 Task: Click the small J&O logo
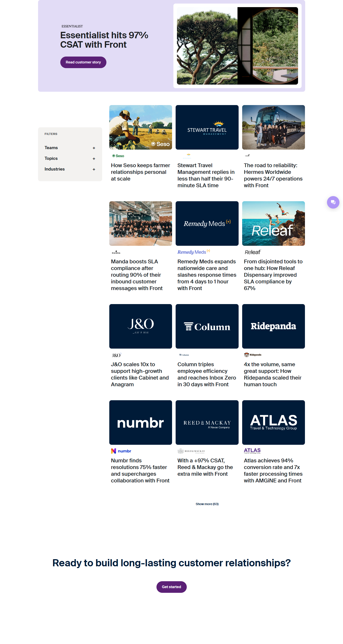click(x=116, y=355)
